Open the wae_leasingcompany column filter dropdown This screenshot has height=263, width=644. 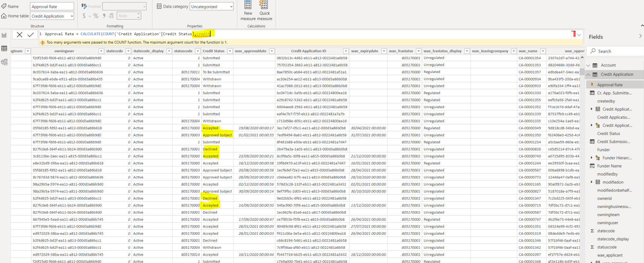tap(514, 51)
